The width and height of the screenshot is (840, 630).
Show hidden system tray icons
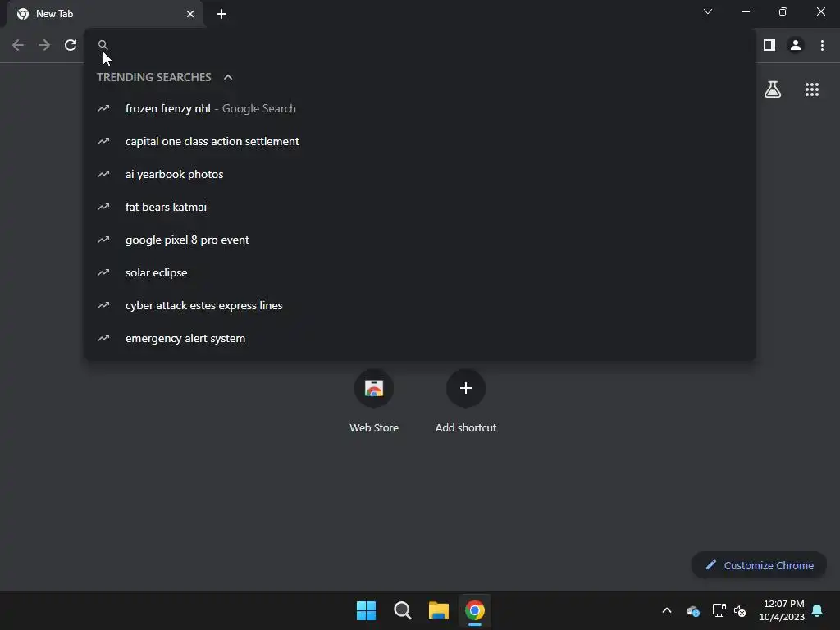pyautogui.click(x=667, y=610)
